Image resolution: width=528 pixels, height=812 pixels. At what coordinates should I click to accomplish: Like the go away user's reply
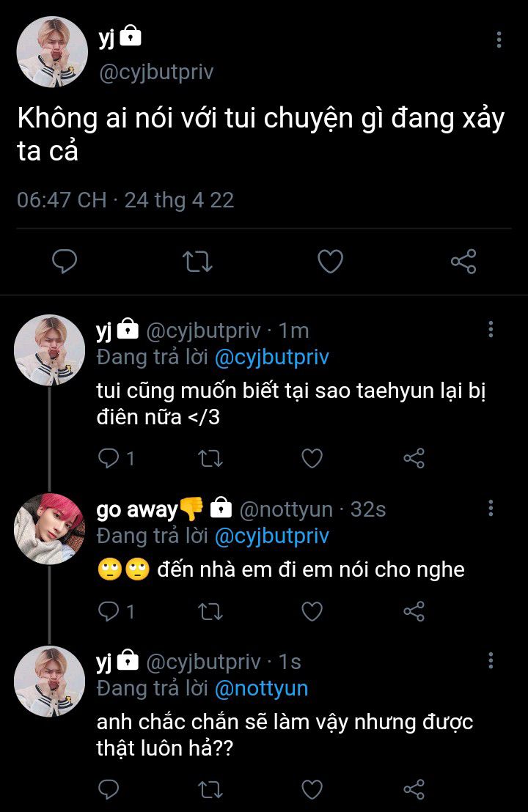pyautogui.click(x=312, y=611)
